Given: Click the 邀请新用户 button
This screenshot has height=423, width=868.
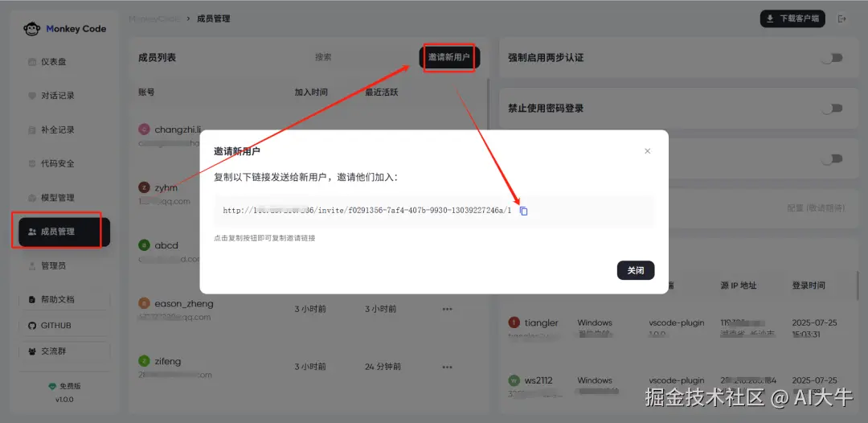Looking at the screenshot, I should coord(449,57).
